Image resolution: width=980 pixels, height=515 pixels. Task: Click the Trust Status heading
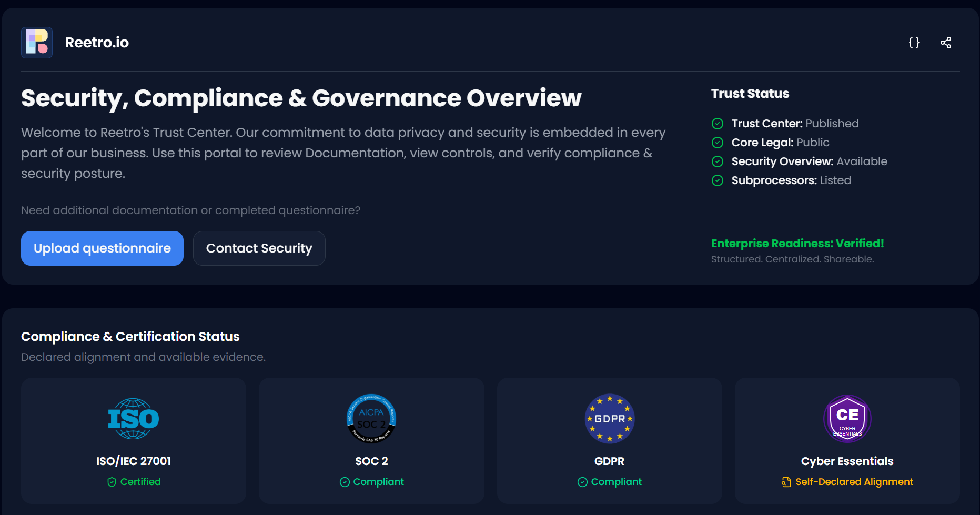[750, 94]
